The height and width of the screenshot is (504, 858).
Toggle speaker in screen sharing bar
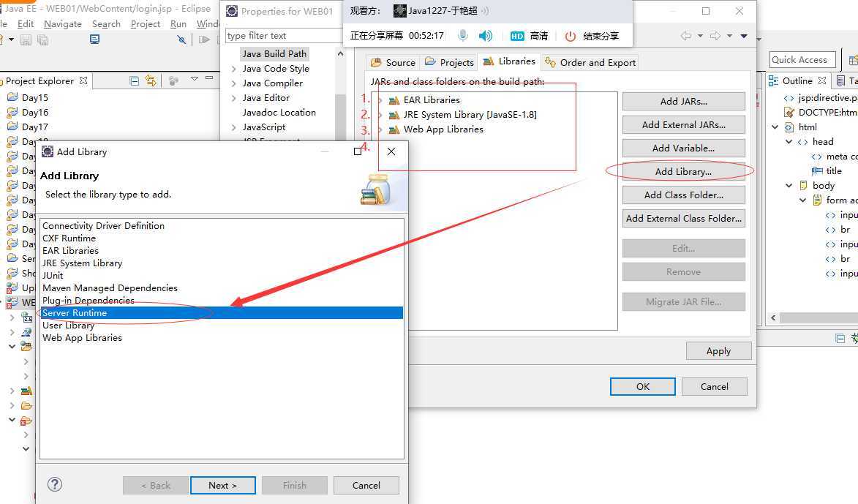point(486,36)
